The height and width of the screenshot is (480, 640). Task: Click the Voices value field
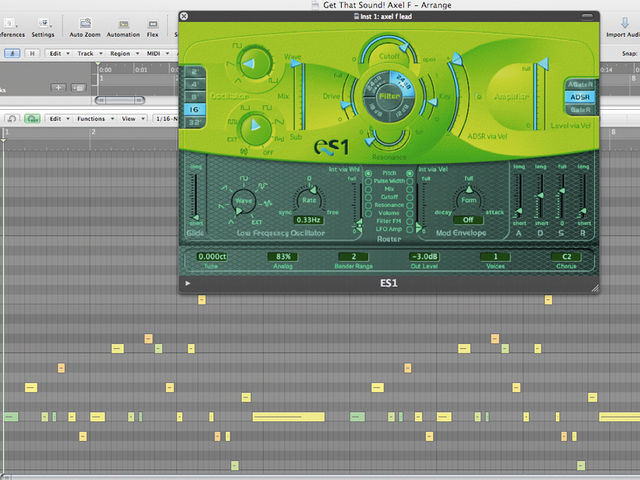coord(495,257)
